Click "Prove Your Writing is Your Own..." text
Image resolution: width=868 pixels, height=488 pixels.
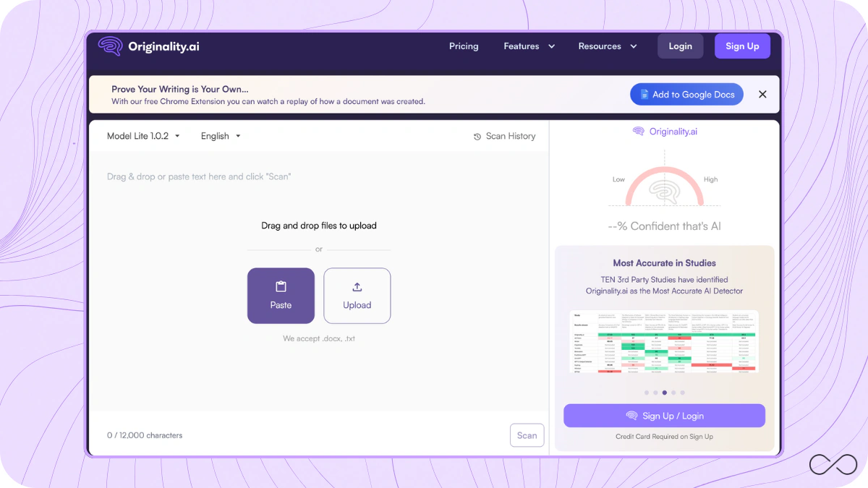point(180,89)
